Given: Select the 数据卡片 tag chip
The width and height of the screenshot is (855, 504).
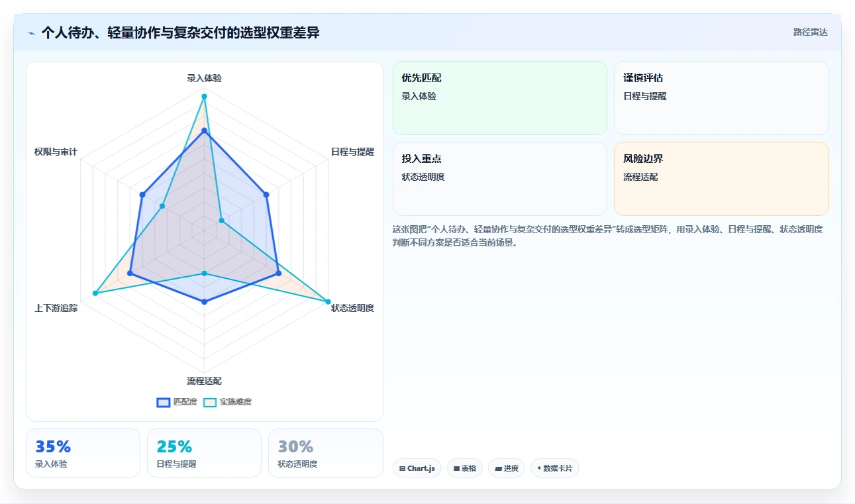Looking at the screenshot, I should [x=554, y=468].
